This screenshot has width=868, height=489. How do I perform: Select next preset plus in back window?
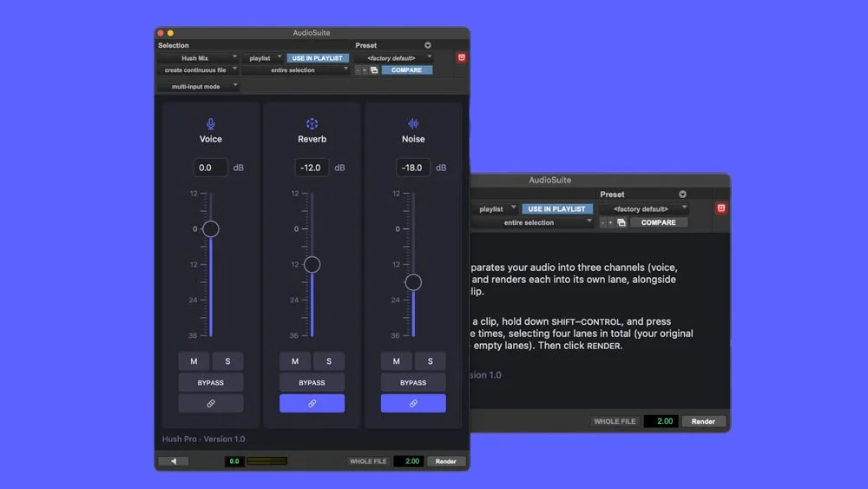[x=610, y=222]
